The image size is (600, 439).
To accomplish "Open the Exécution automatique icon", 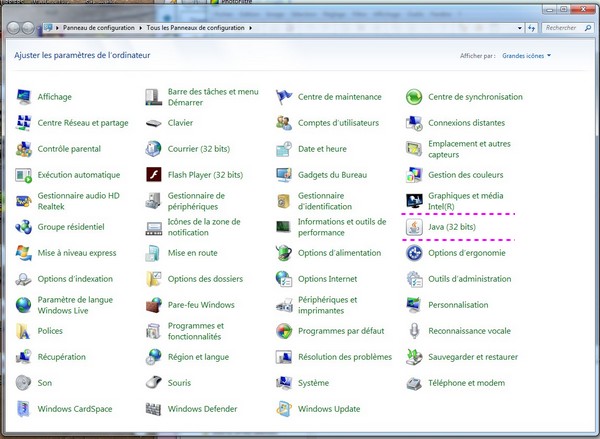I will (x=24, y=175).
